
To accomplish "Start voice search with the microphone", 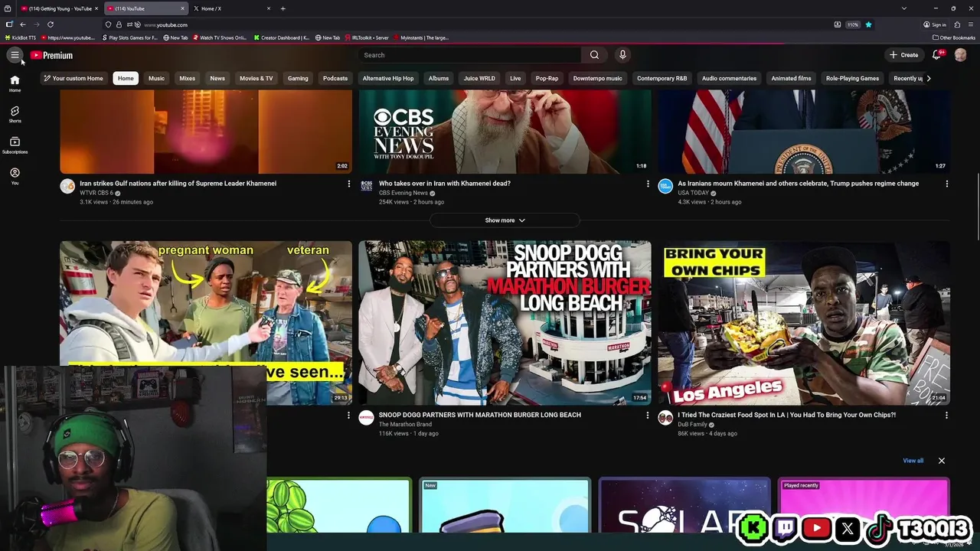I will click(x=622, y=55).
